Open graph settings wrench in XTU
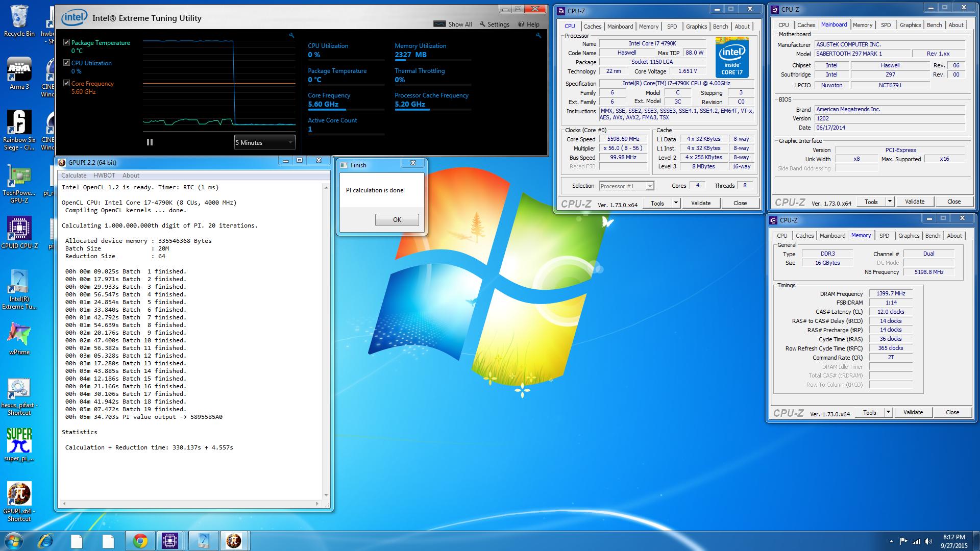Screen dimensions: 980x551 291,35
